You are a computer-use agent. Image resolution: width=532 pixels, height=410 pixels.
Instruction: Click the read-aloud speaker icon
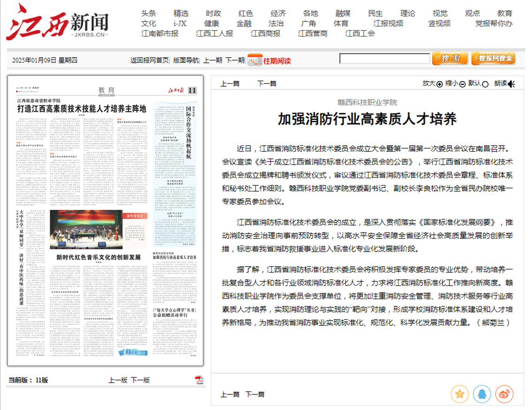[x=511, y=84]
